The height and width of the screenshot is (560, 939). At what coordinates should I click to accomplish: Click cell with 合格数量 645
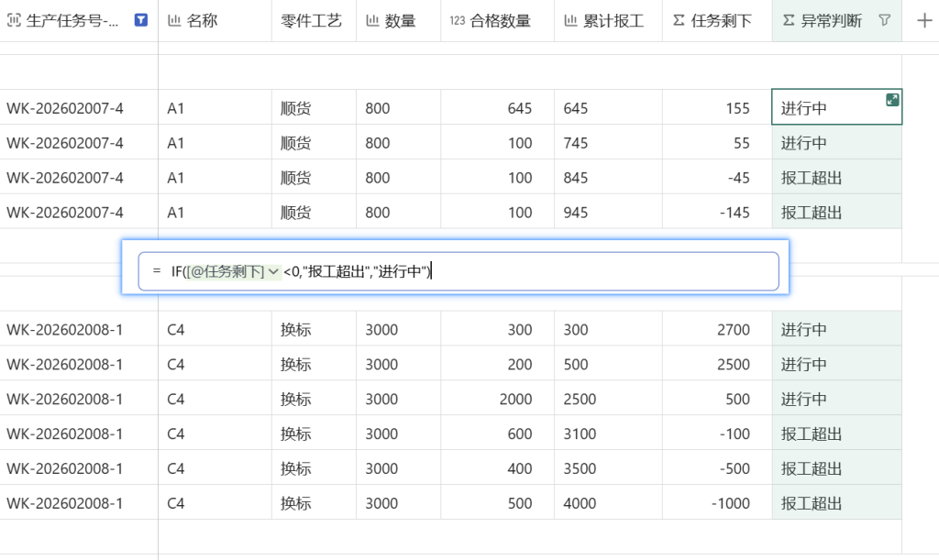click(x=498, y=108)
